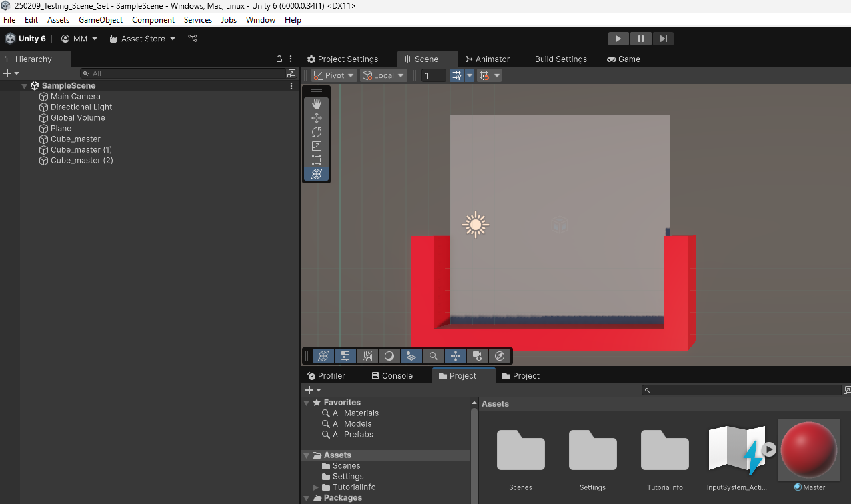The height and width of the screenshot is (504, 851).
Task: Toggle the transform tools overlay button
Action: (x=323, y=356)
